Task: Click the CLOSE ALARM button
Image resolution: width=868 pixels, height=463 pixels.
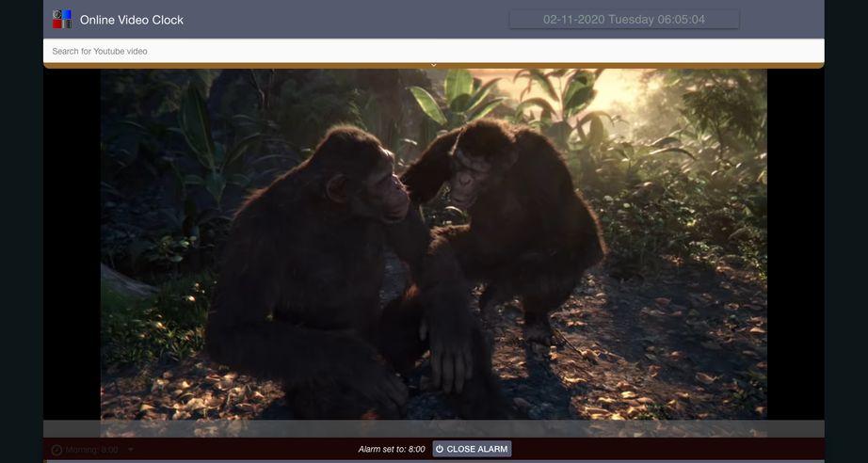Action: click(472, 449)
